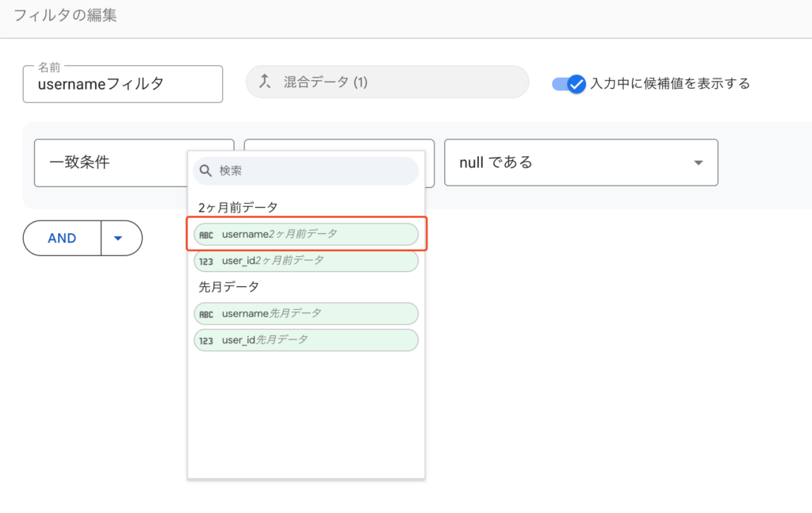Select the username field from 2ヶ月前データ
This screenshot has height=513, width=812.
tap(306, 234)
